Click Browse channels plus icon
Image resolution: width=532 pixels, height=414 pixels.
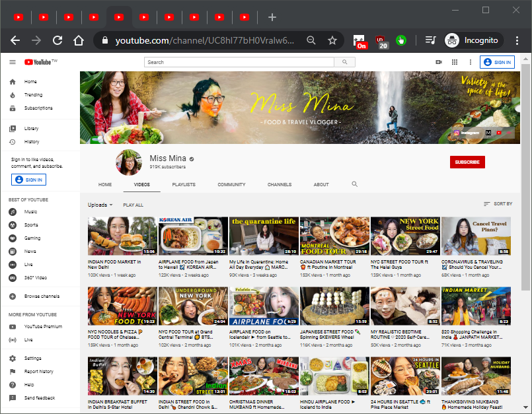point(13,296)
